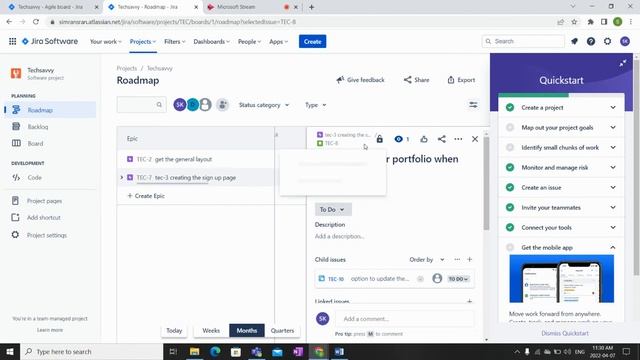Image resolution: width=640 pixels, height=360 pixels.
Task: Open the Type filter dropdown
Action: pyautogui.click(x=316, y=105)
